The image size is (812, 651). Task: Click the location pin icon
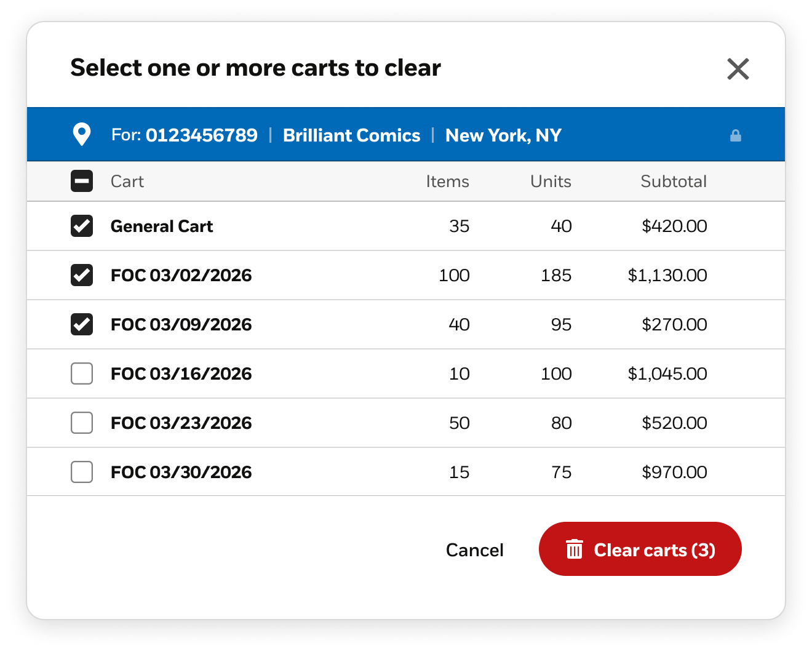point(82,135)
